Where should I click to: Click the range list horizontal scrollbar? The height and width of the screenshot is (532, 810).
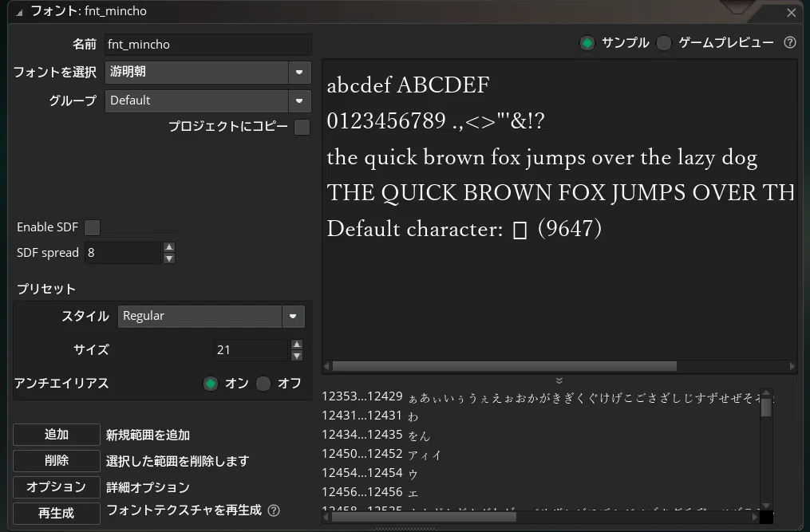click(424, 517)
